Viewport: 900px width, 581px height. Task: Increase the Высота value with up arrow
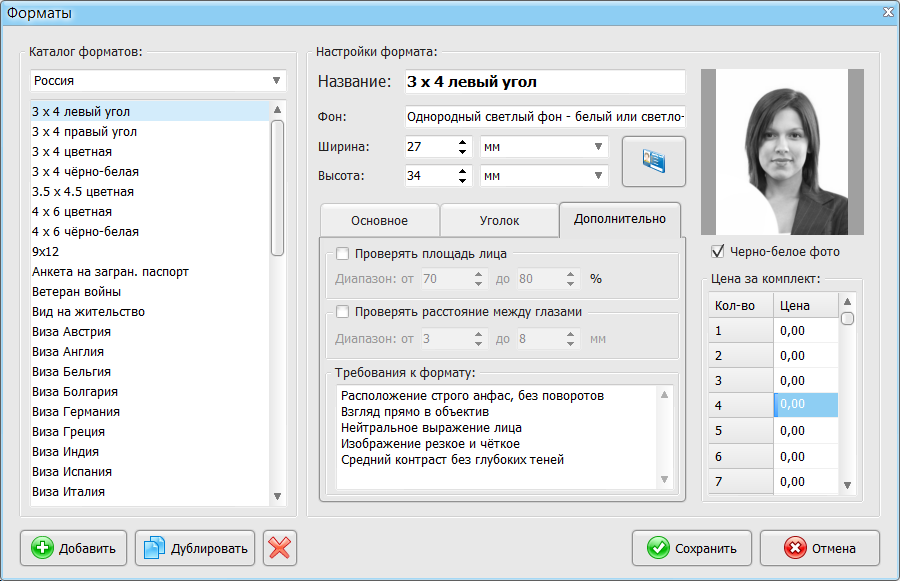462,171
